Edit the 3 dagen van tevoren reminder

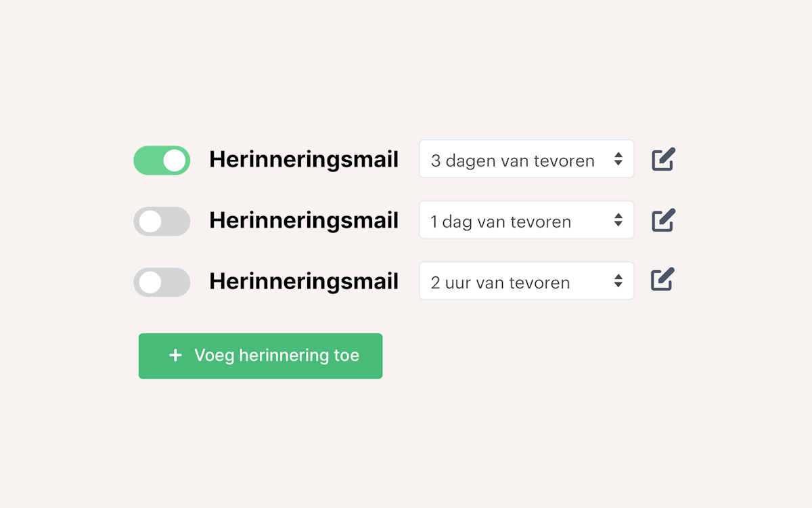[663, 160]
